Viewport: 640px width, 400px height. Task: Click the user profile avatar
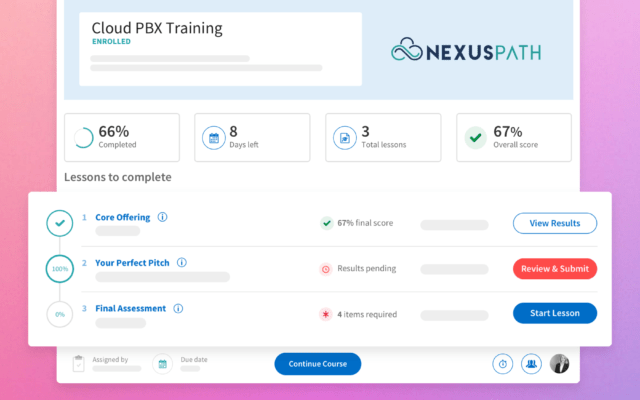pyautogui.click(x=559, y=364)
